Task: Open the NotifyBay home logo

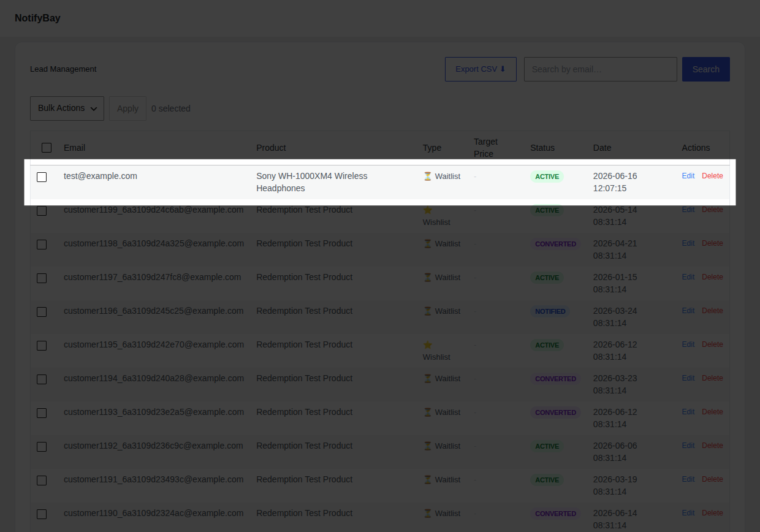Action: tap(37, 18)
